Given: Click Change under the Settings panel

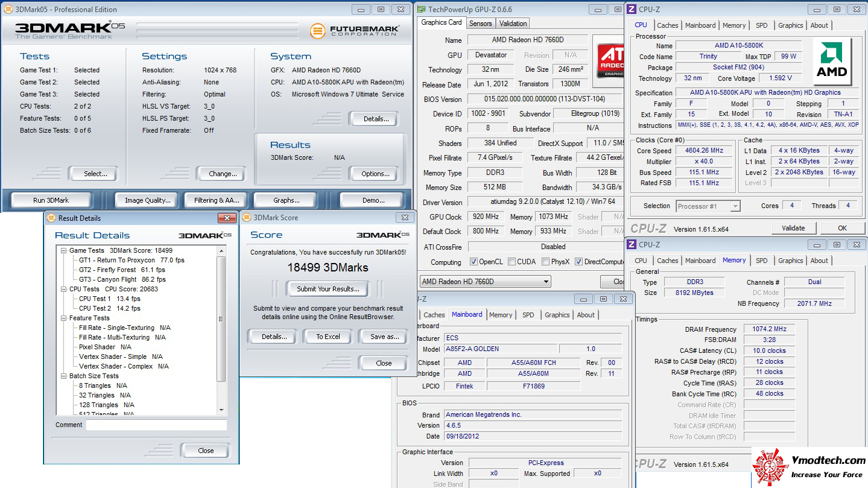Looking at the screenshot, I should [x=221, y=174].
